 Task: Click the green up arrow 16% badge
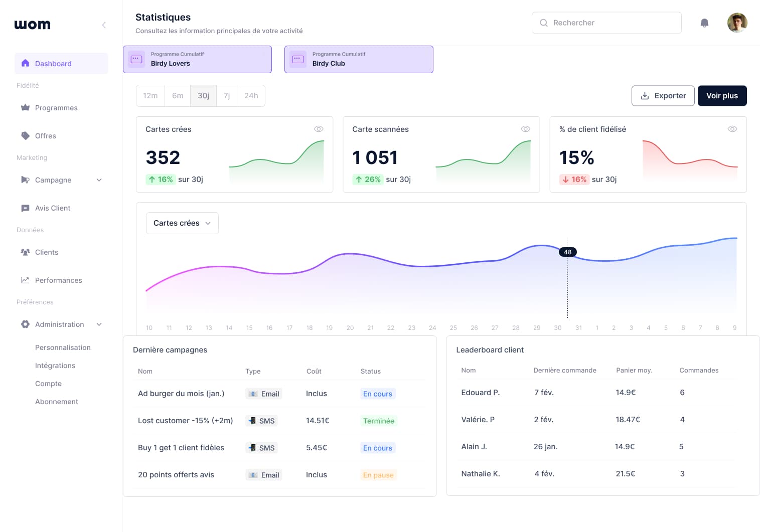[161, 179]
